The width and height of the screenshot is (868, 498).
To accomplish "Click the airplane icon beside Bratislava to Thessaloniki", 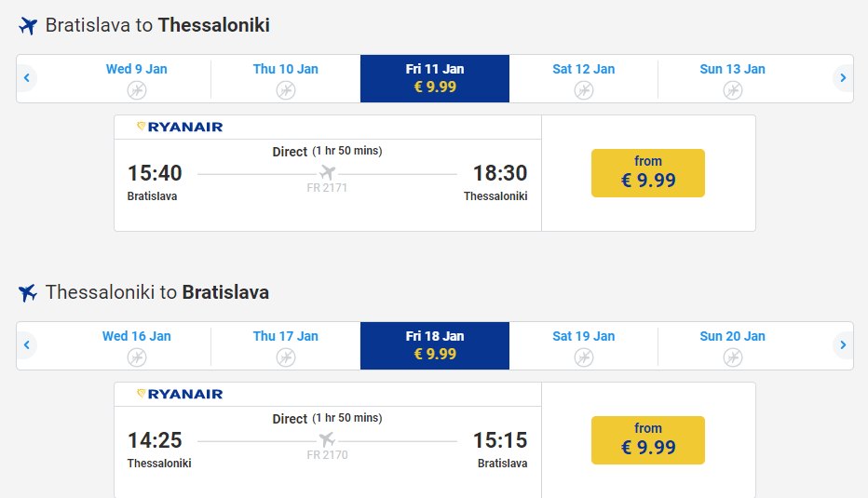I will pos(28,26).
